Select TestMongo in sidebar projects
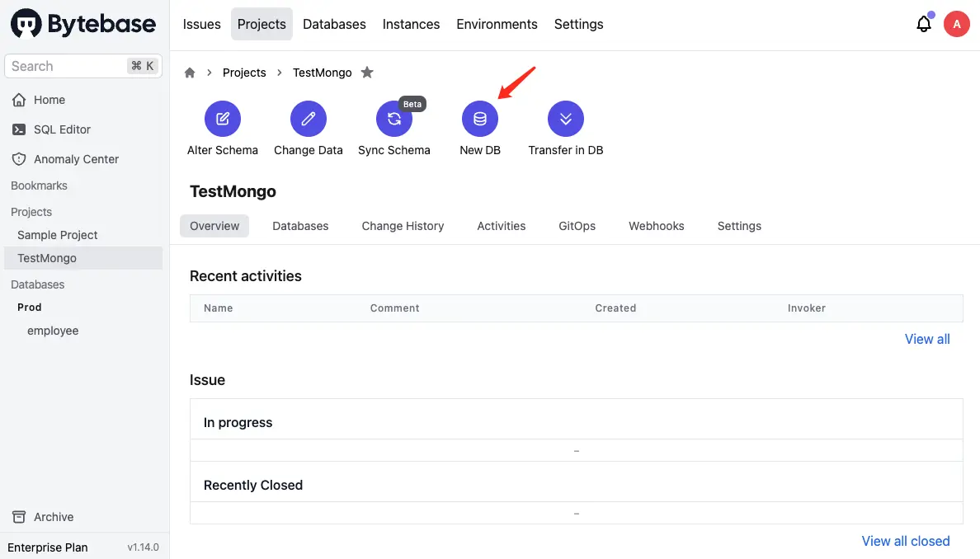The image size is (980, 559). coord(83,258)
